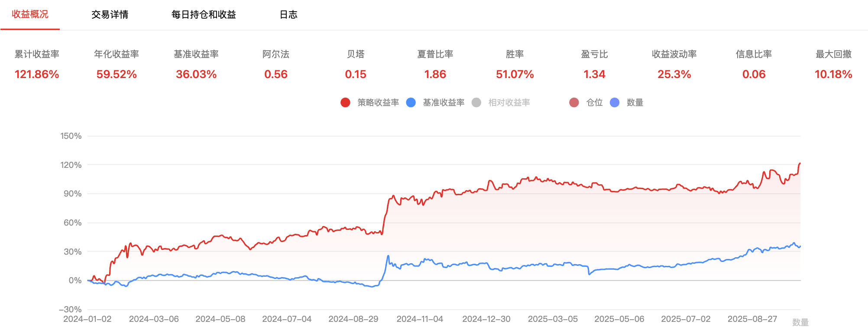Click the blue 基准收益率 legend dot

coord(411,102)
